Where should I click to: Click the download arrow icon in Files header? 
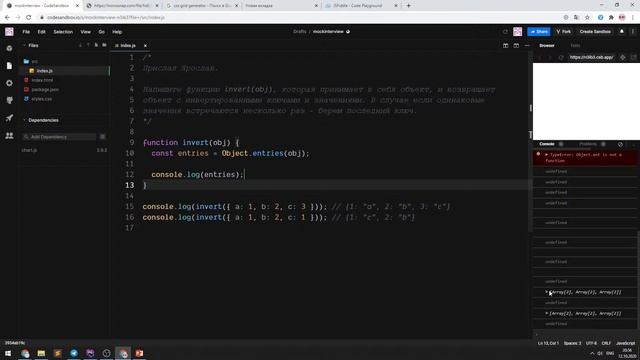coord(80,45)
